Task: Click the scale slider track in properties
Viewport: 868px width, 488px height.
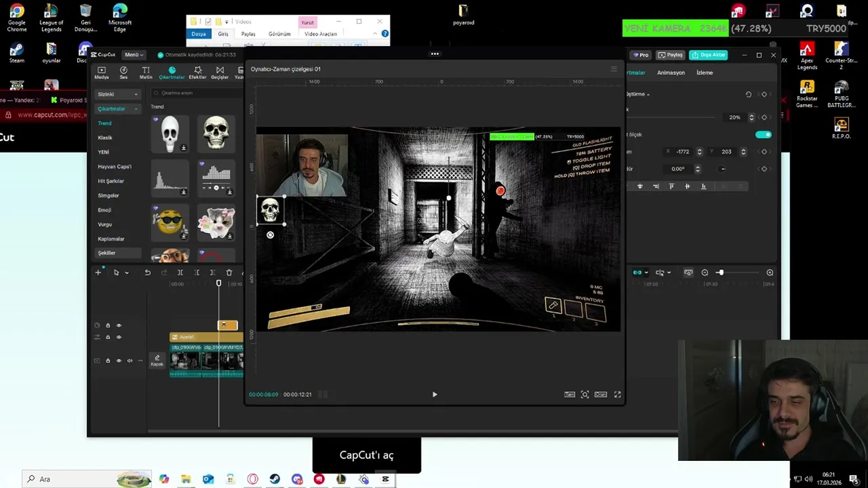Action: 671,117
